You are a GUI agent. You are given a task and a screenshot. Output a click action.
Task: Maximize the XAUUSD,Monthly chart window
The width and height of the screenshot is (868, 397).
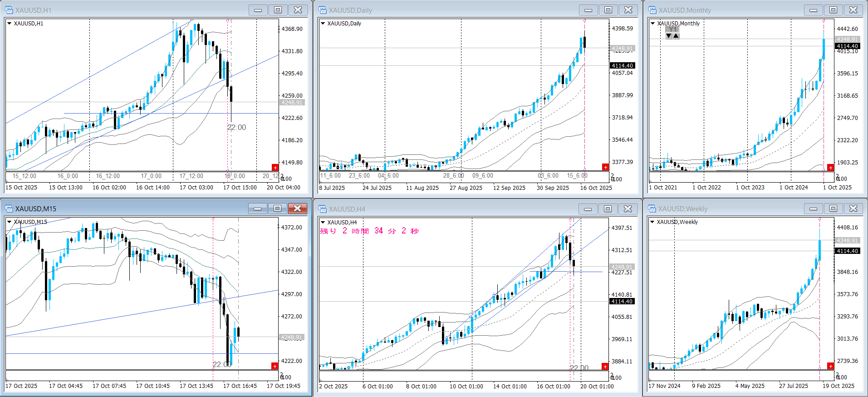click(833, 10)
